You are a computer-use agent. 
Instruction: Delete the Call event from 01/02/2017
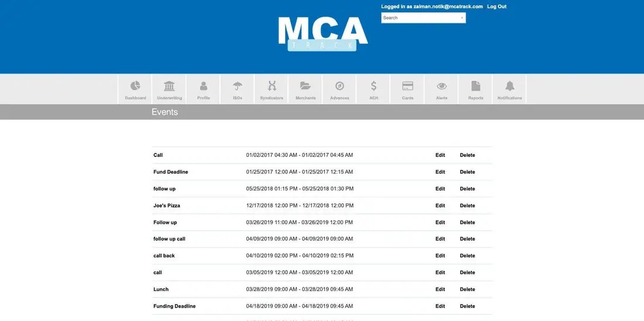click(467, 155)
